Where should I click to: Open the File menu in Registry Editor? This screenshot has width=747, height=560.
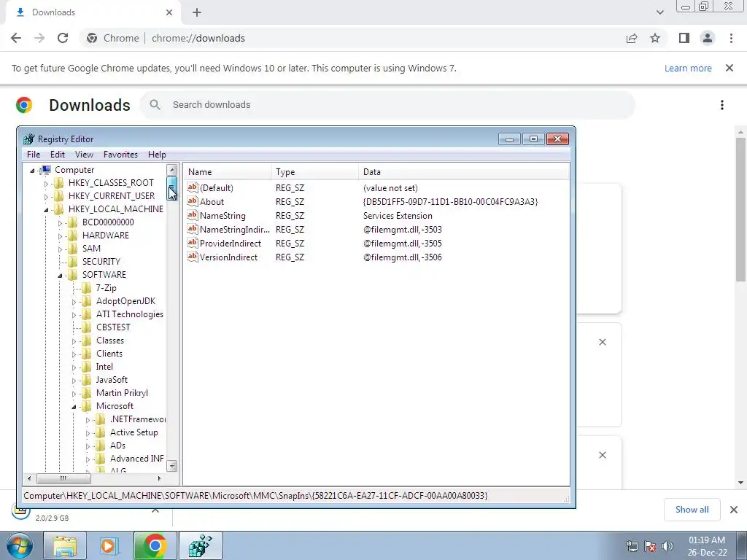pyautogui.click(x=34, y=155)
